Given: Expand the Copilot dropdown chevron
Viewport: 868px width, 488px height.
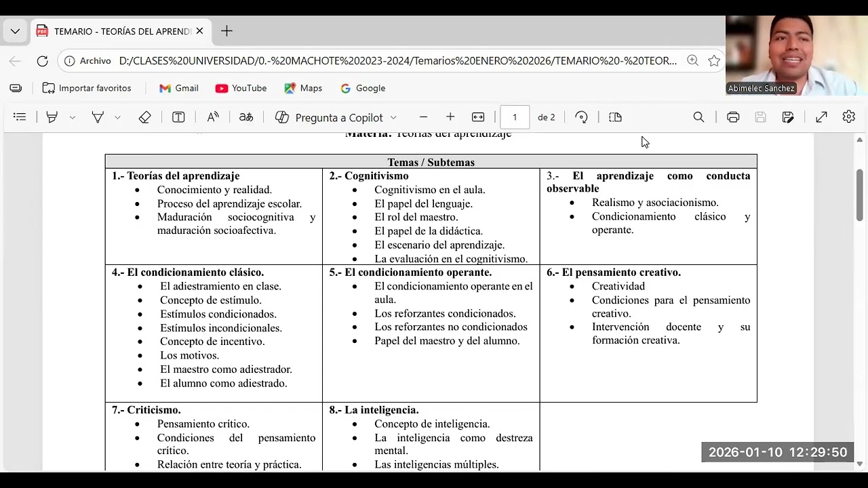Looking at the screenshot, I should tap(393, 117).
